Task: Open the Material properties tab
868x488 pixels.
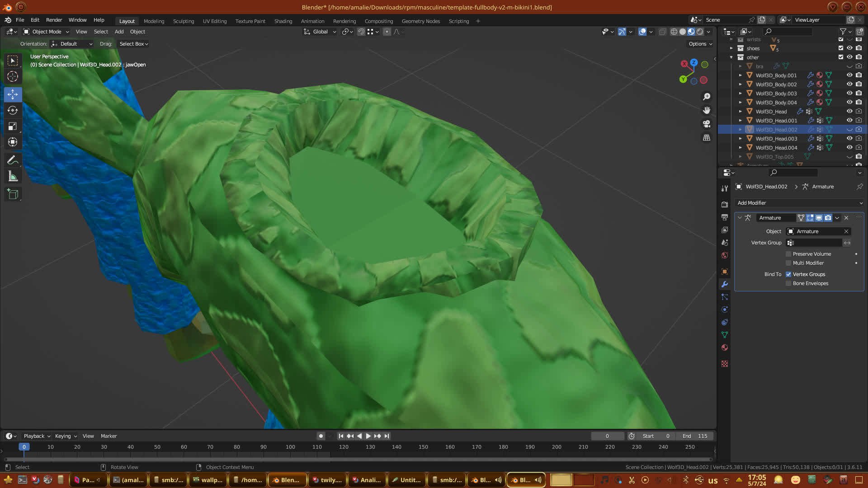Action: click(x=725, y=347)
